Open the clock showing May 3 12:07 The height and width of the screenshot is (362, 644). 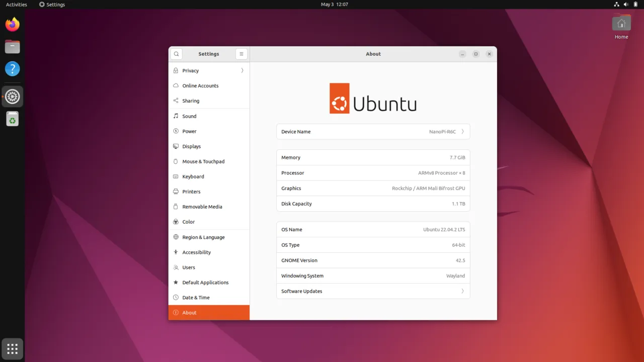tap(334, 5)
